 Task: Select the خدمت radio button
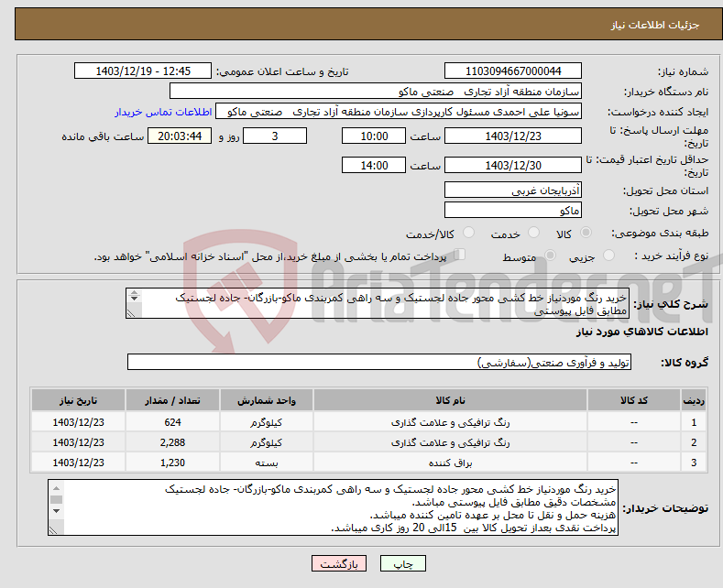[533, 233]
